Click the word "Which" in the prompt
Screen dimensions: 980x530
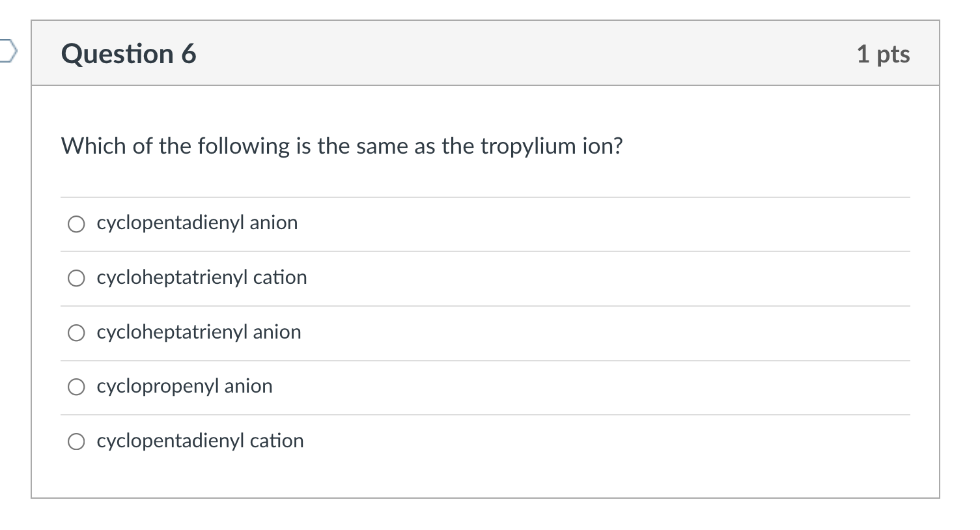point(94,146)
